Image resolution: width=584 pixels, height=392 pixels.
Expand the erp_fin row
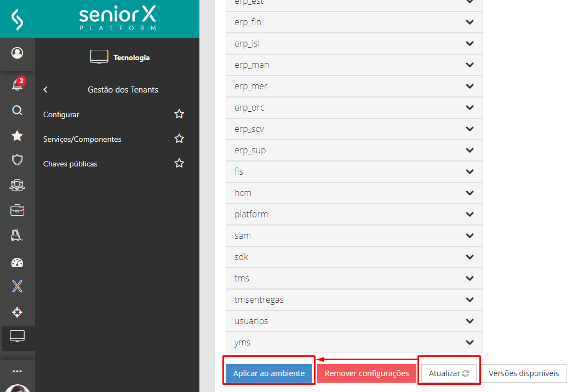[469, 22]
